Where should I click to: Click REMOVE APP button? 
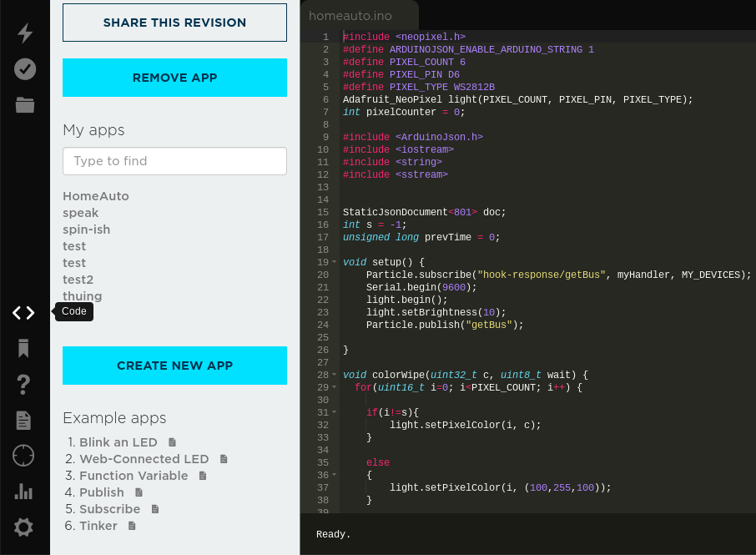(174, 78)
